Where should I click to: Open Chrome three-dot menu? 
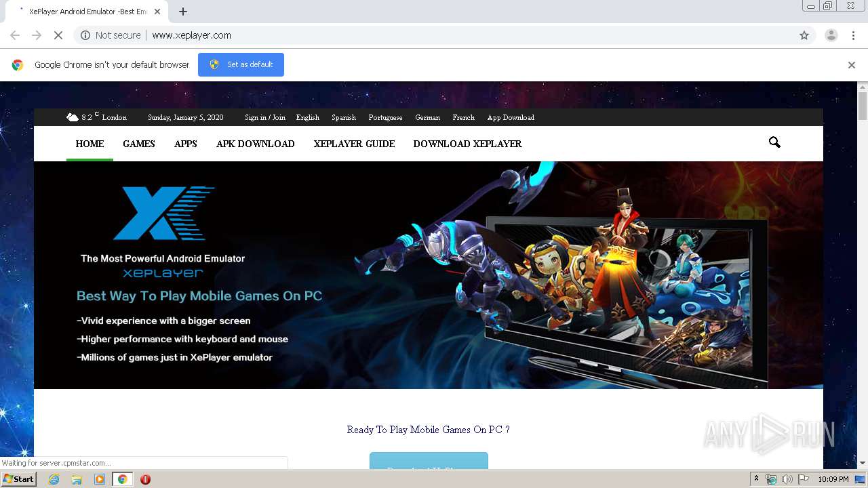[x=854, y=35]
